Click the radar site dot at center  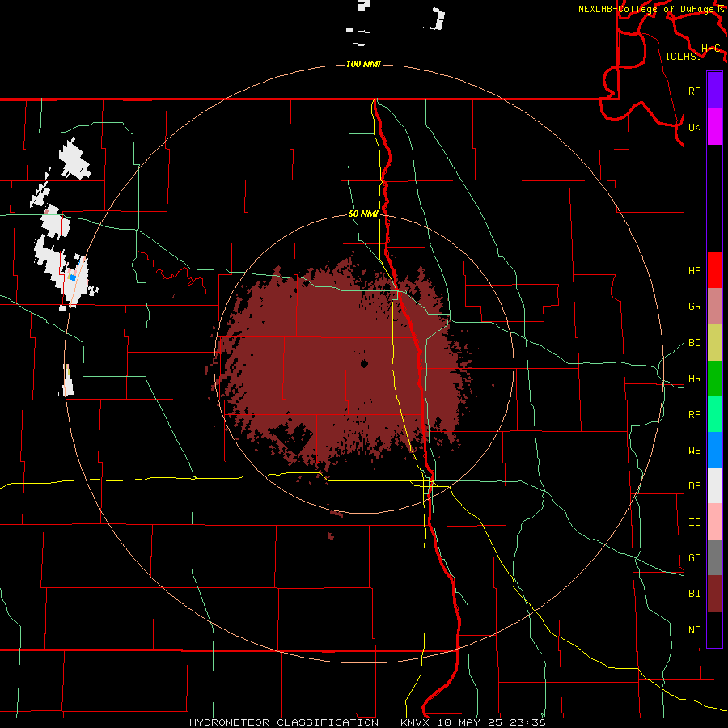pyautogui.click(x=364, y=363)
